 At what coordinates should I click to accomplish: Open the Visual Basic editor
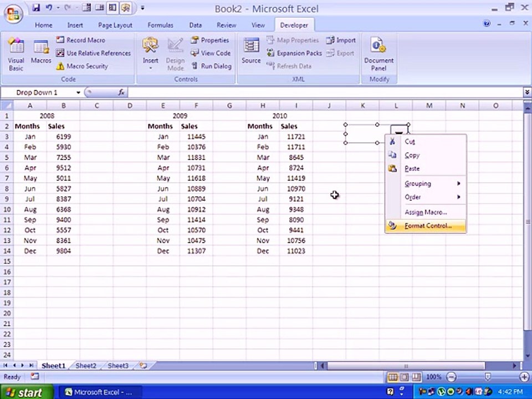(x=16, y=54)
